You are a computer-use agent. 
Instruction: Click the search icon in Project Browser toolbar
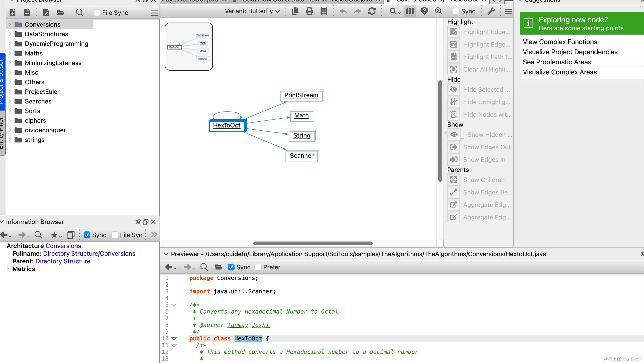(x=80, y=12)
